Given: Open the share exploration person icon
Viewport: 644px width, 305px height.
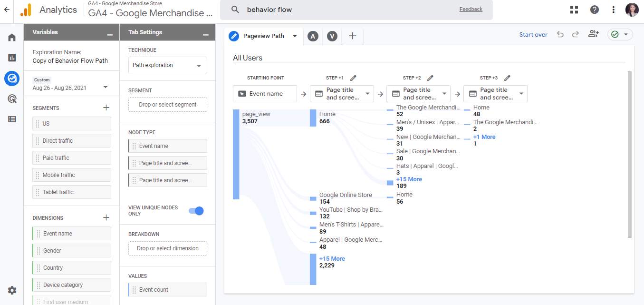Looking at the screenshot, I should coord(593,34).
